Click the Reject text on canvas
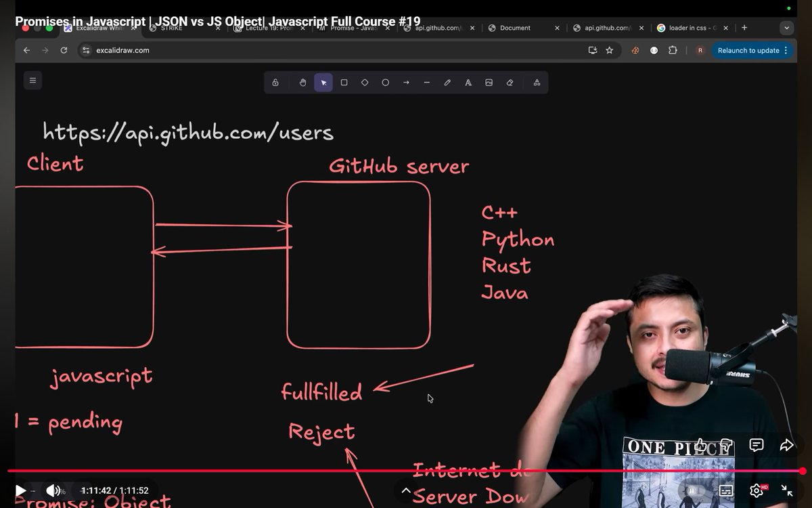812x508 pixels. coord(321,432)
